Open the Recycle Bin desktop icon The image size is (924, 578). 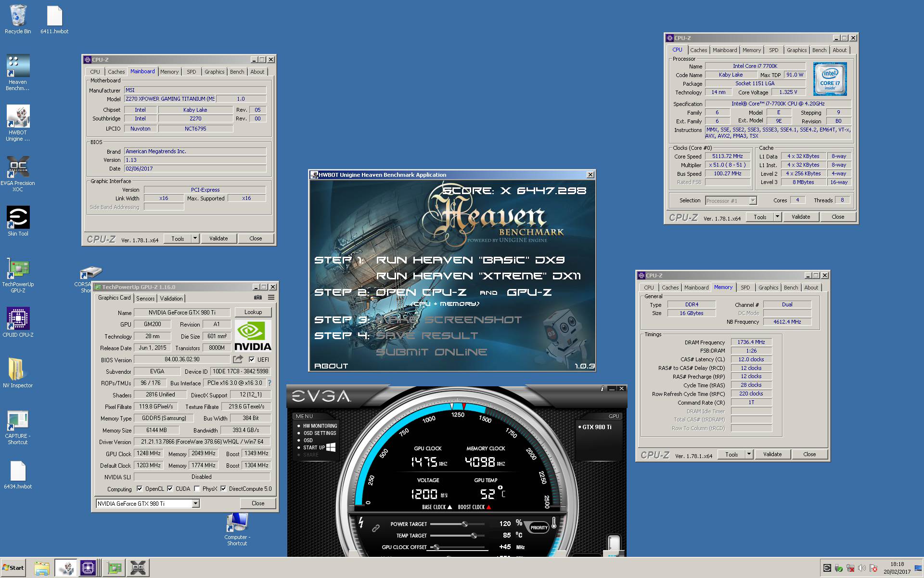pyautogui.click(x=18, y=19)
